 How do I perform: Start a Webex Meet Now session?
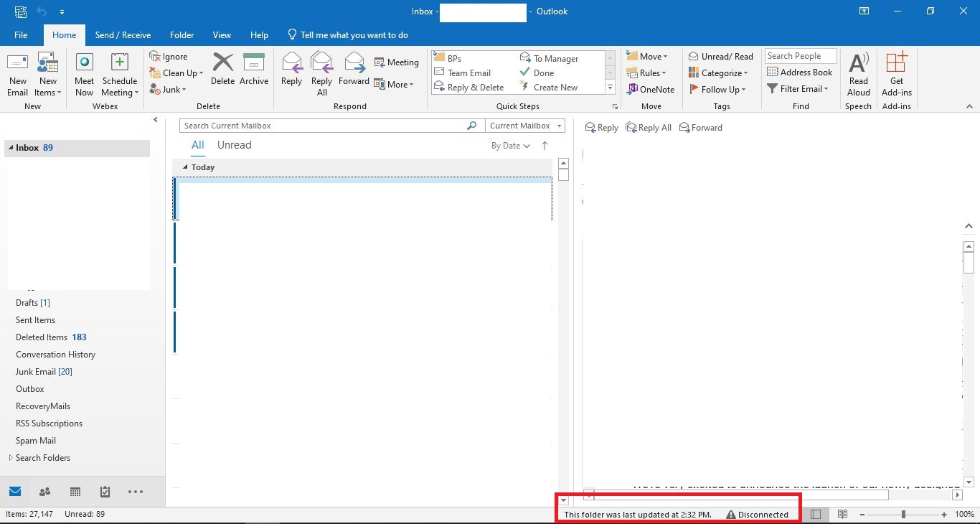coord(84,75)
